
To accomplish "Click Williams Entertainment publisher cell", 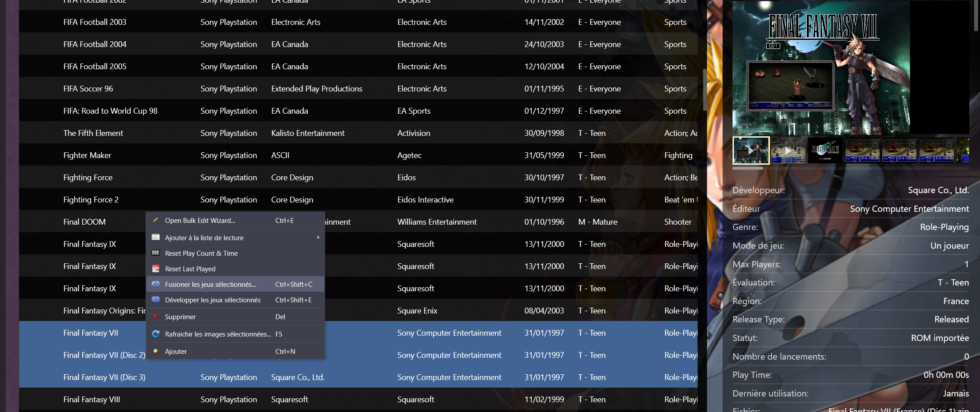I will point(437,222).
